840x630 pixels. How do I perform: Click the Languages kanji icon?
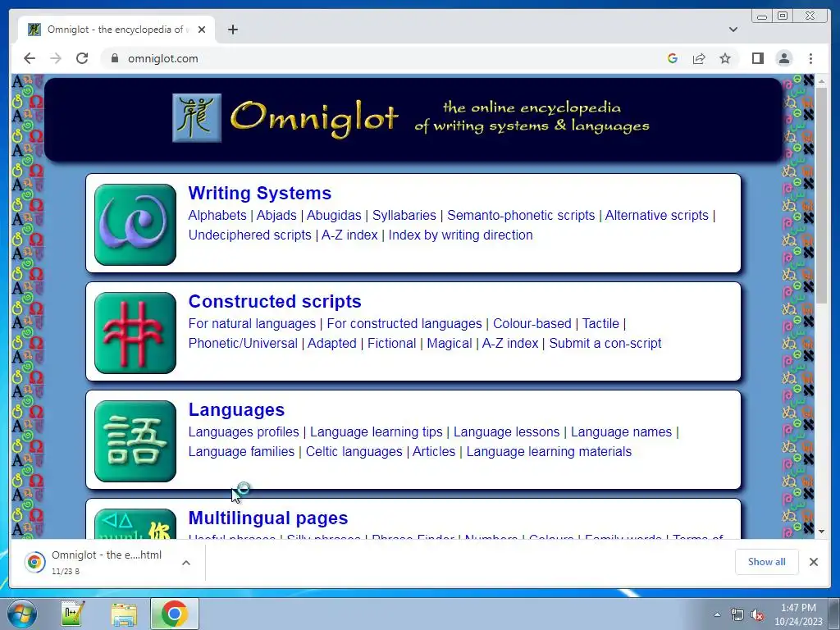pyautogui.click(x=135, y=441)
